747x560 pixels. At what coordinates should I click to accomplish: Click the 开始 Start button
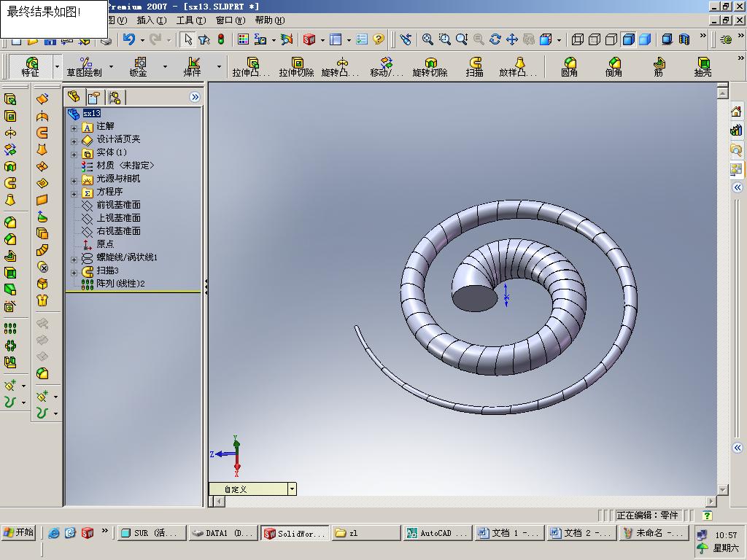19,532
